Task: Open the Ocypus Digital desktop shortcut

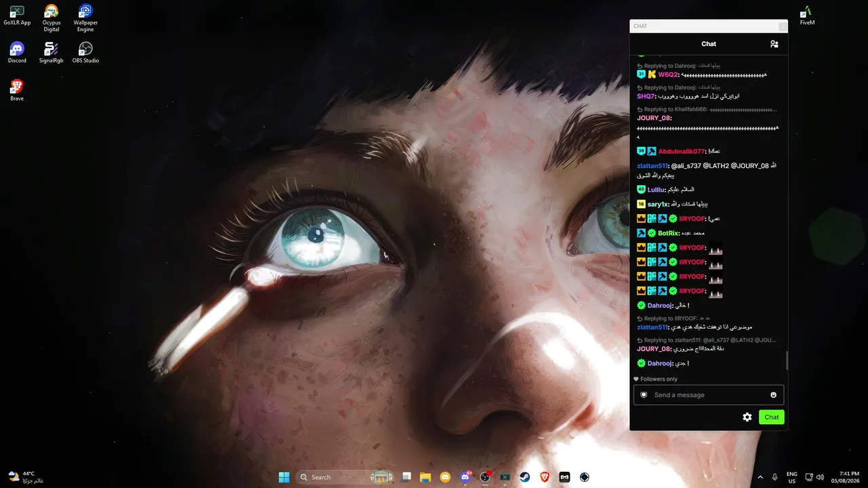Action: [x=51, y=18]
